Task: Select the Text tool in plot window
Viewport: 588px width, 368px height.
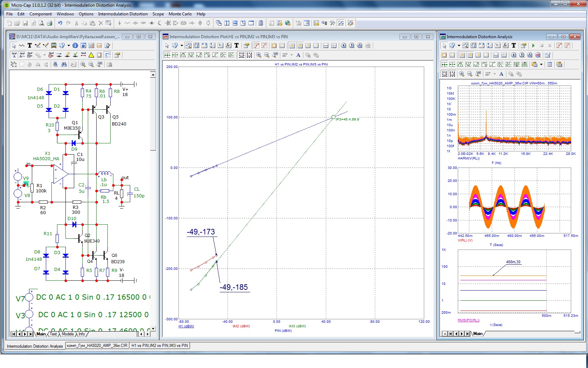Action: [237, 46]
